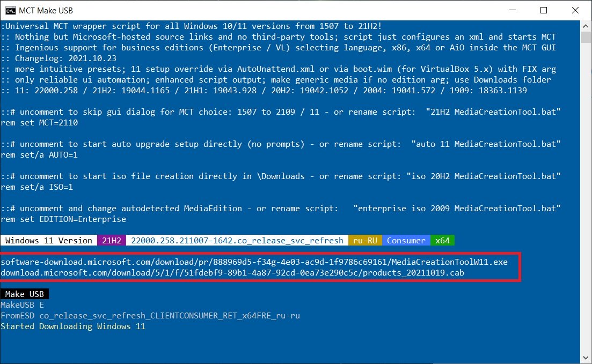Image resolution: width=592 pixels, height=364 pixels.
Task: Select the blue Consumer edition badge
Action: click(x=406, y=241)
